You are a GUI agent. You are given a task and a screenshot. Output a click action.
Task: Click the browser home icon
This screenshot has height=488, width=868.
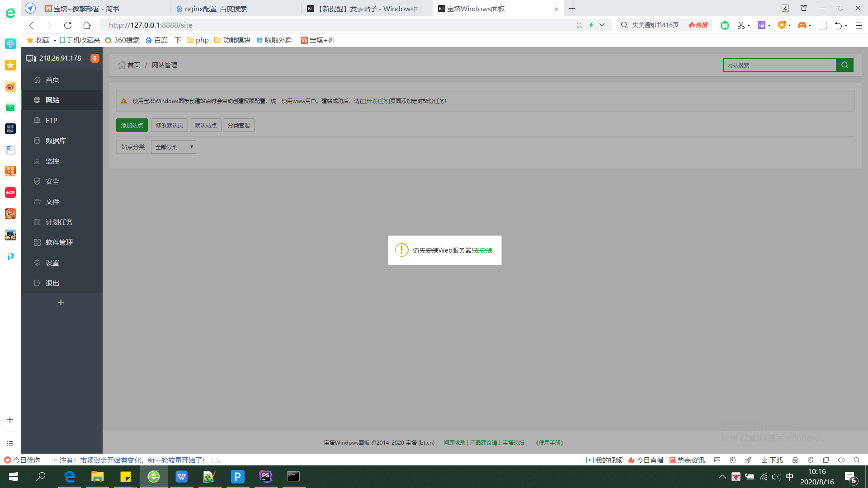click(x=87, y=25)
